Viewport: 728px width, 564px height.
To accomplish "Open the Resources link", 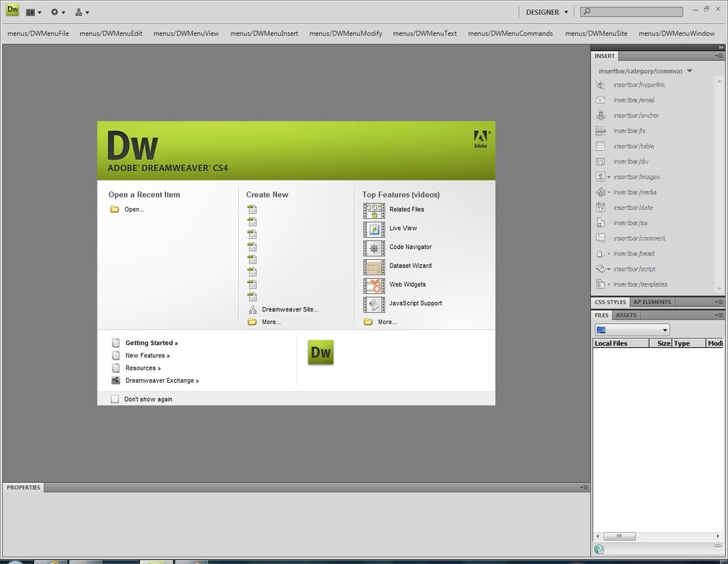I will tap(143, 368).
